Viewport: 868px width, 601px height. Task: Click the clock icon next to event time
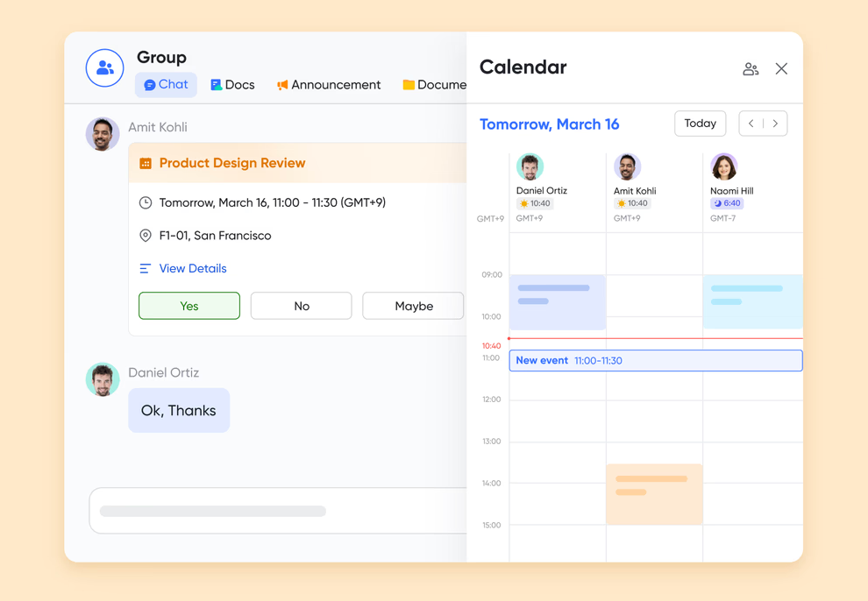(145, 203)
